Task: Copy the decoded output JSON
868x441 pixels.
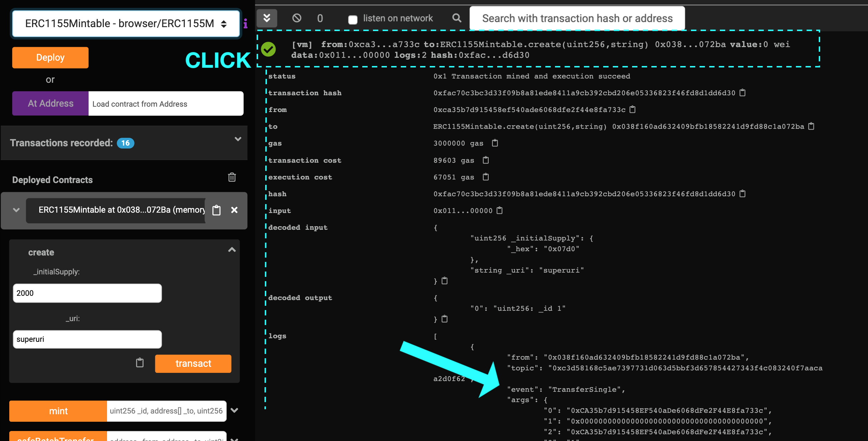Action: click(444, 319)
